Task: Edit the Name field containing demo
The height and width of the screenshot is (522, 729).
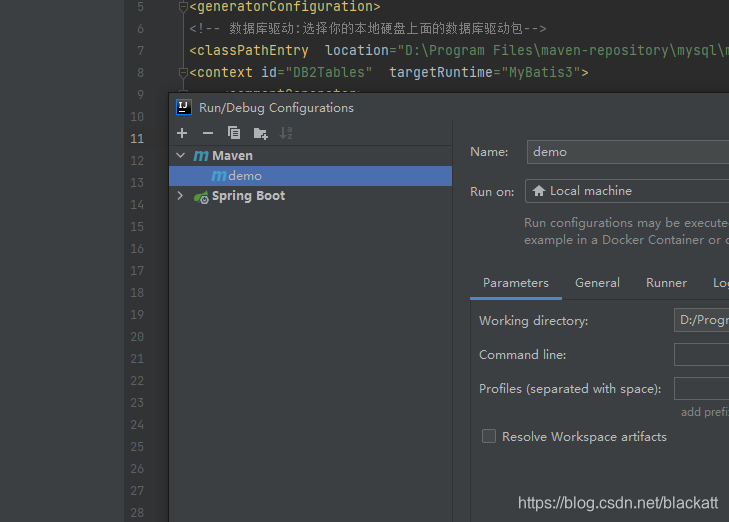Action: point(628,152)
